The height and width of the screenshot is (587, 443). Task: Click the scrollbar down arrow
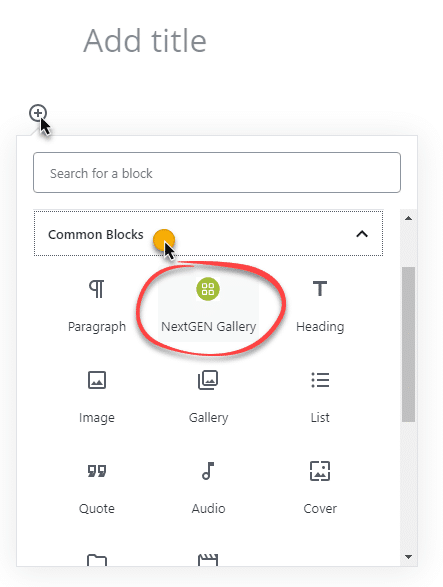[x=409, y=557]
